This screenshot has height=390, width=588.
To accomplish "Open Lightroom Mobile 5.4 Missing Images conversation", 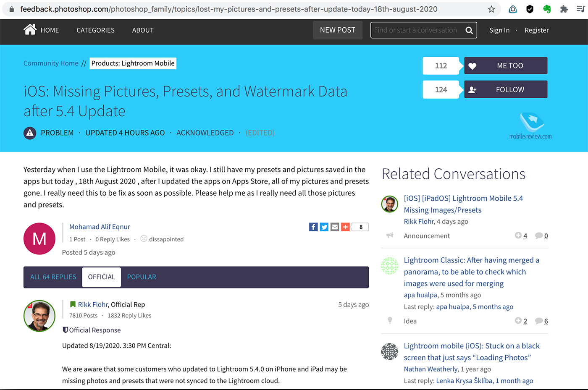I will tap(463, 204).
